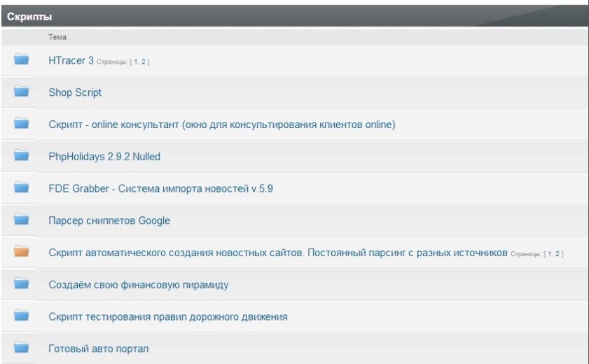Select folder icon beside Парсер сниппетов Google

pos(21,220)
